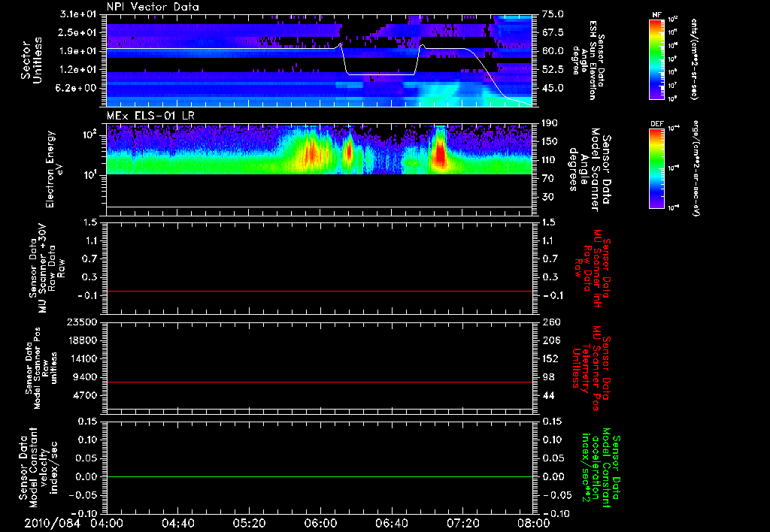Click the '260' telemetry axis value
The image size is (770, 532).
[x=551, y=322]
